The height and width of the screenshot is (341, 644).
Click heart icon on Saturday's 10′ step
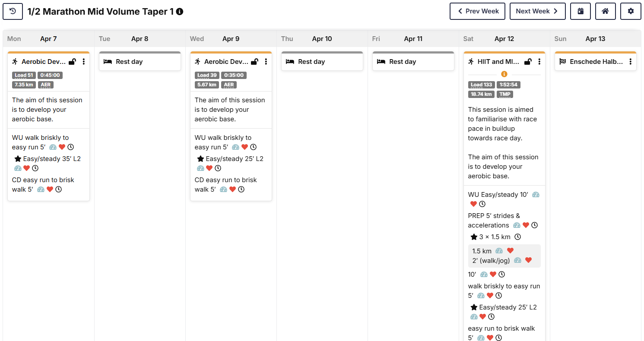point(493,275)
